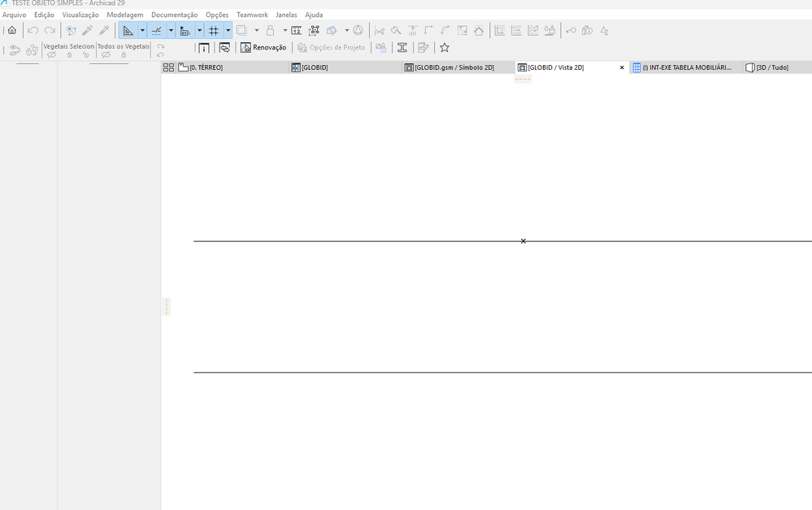The width and height of the screenshot is (812, 510).
Task: Redo the last undone action
Action: tap(50, 31)
